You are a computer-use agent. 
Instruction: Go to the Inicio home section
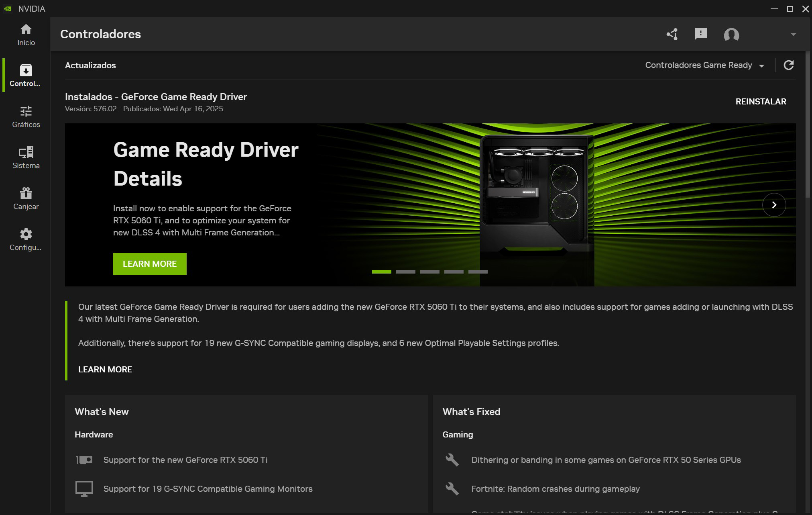(26, 35)
